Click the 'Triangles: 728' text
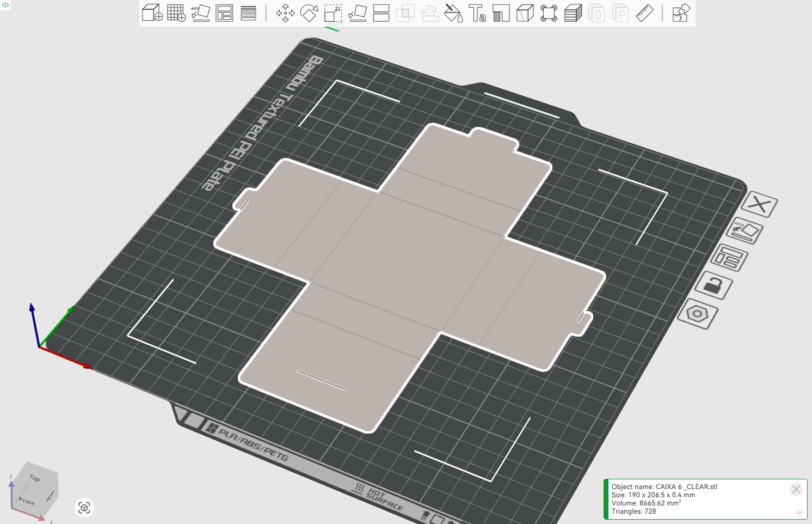 (x=633, y=511)
